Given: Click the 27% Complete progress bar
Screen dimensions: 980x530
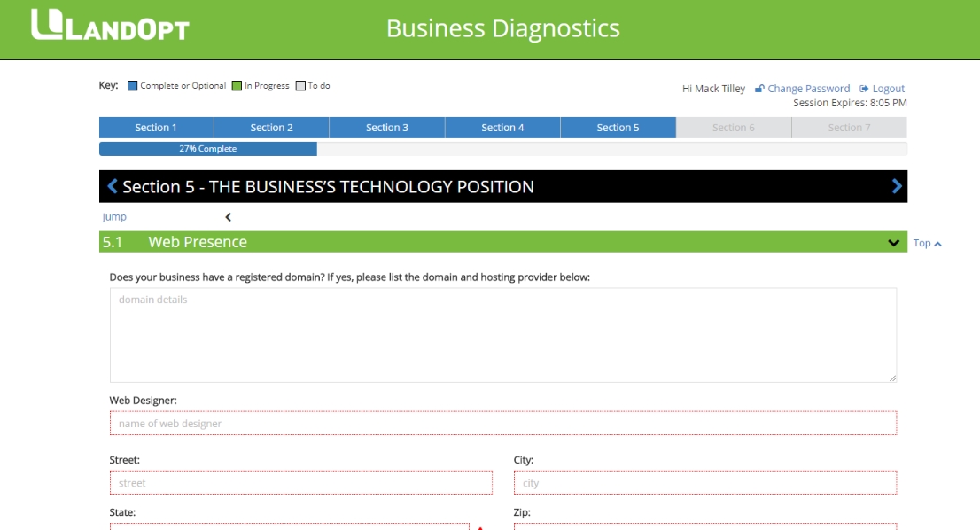Looking at the screenshot, I should 207,149.
